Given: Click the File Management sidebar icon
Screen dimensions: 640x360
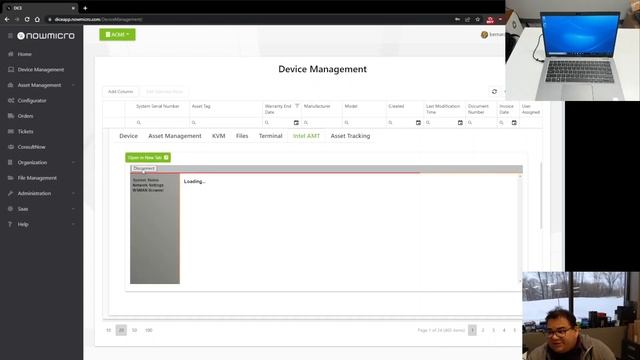Looking at the screenshot, I should coord(11,178).
